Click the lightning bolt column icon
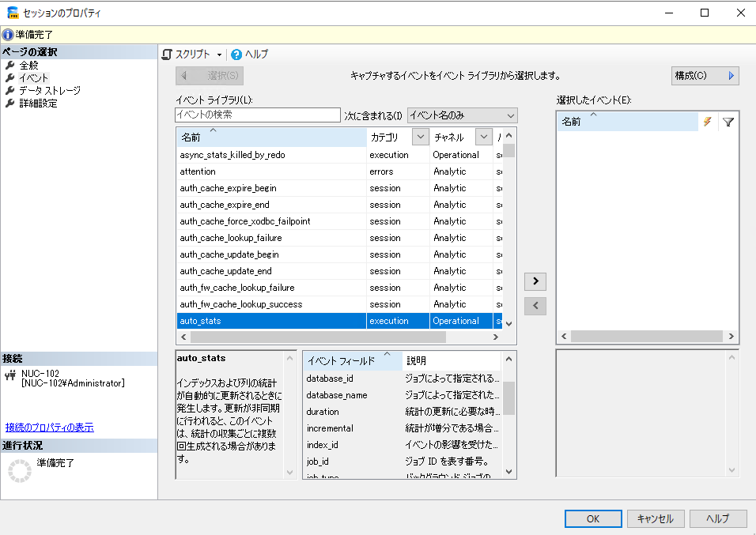 tap(707, 122)
